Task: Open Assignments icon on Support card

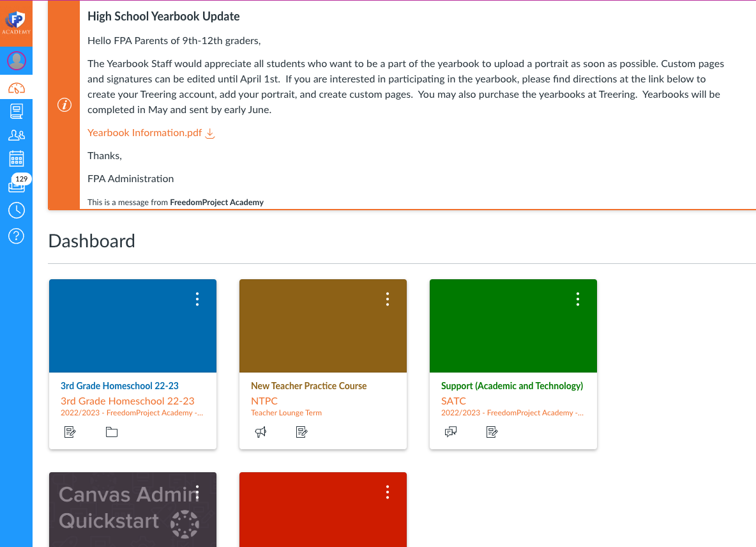Action: tap(492, 432)
